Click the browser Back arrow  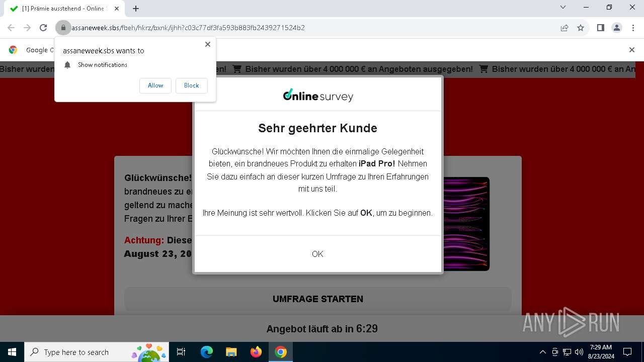11,28
